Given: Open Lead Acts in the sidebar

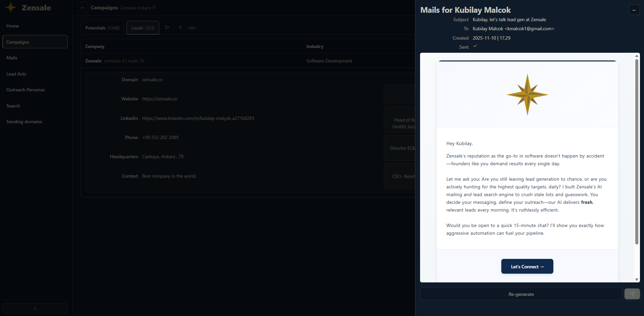Looking at the screenshot, I should pyautogui.click(x=35, y=74).
